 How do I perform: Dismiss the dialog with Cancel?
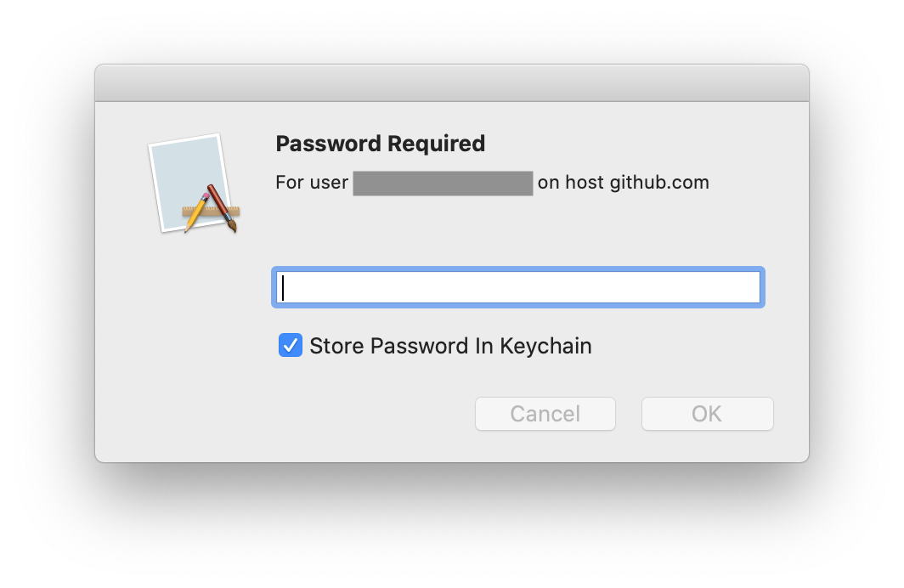click(x=545, y=414)
